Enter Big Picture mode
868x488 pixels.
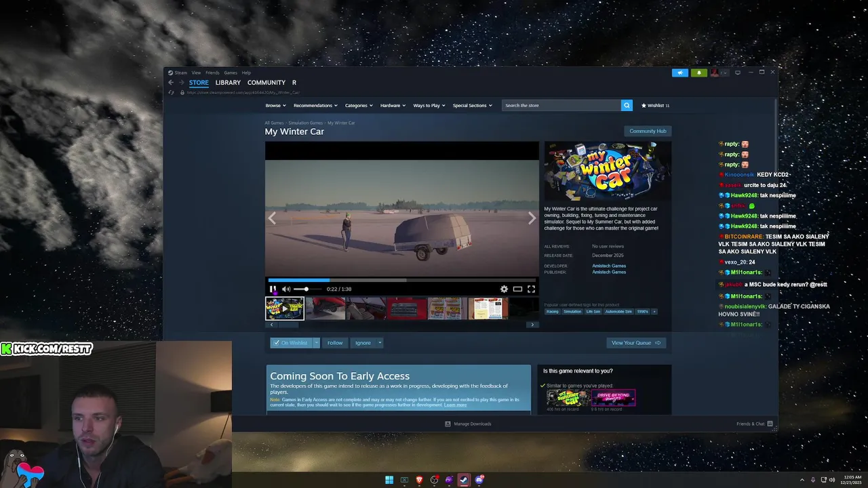click(738, 73)
